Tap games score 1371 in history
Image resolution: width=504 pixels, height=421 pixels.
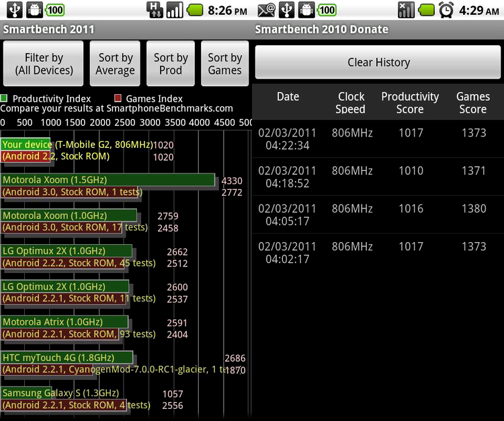tap(474, 171)
